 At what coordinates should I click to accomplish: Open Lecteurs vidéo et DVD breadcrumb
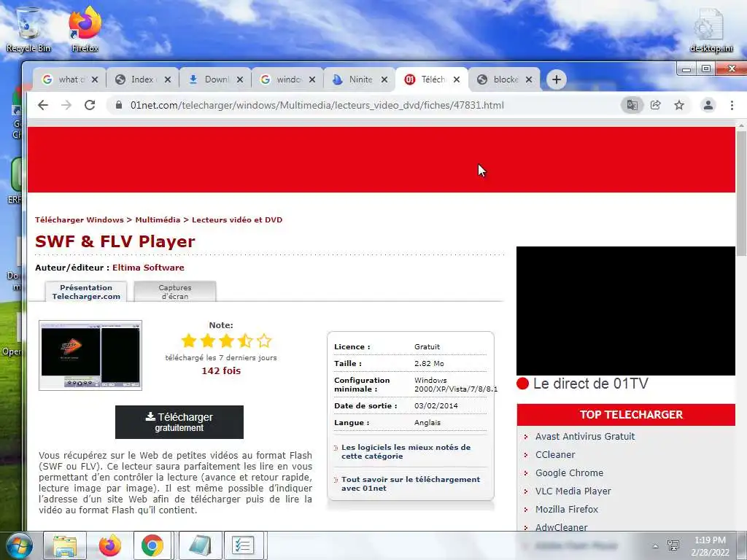pos(237,220)
